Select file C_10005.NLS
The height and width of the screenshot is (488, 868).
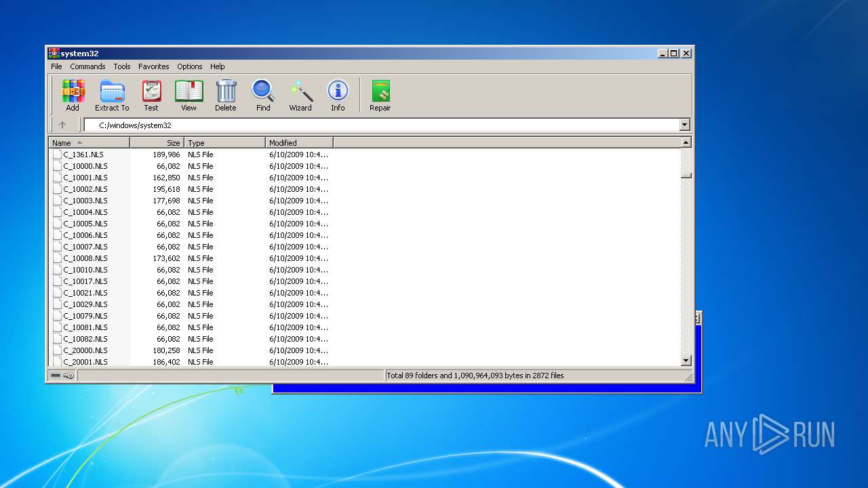(x=85, y=224)
